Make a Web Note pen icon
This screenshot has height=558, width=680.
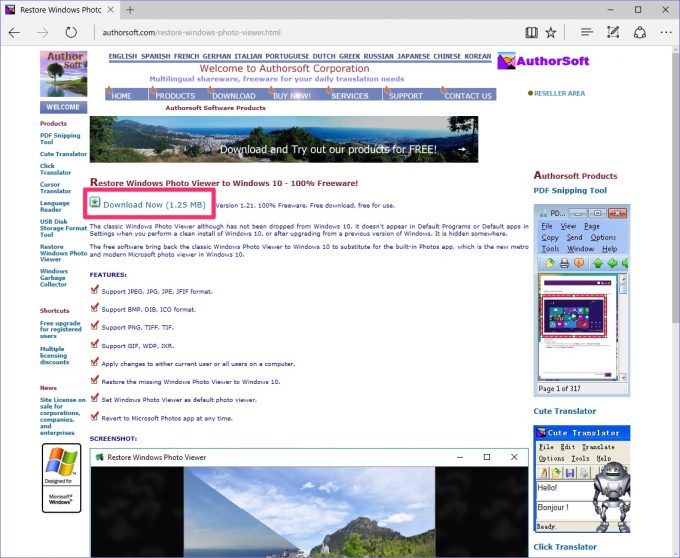click(613, 33)
